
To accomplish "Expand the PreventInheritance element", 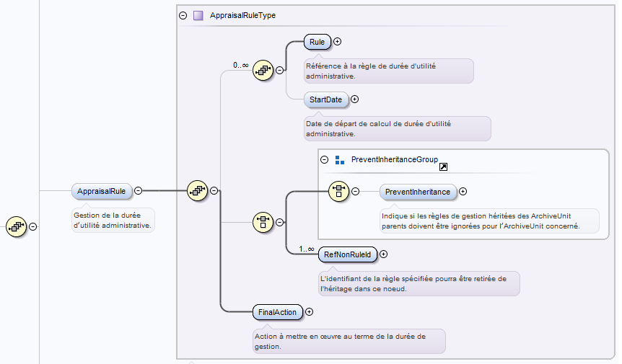I will click(463, 192).
